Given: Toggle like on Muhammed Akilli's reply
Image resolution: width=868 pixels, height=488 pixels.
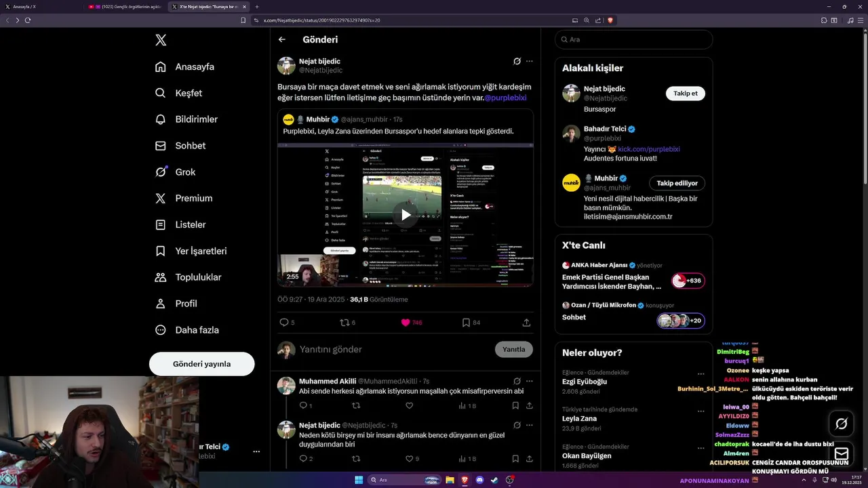Looking at the screenshot, I should point(409,405).
